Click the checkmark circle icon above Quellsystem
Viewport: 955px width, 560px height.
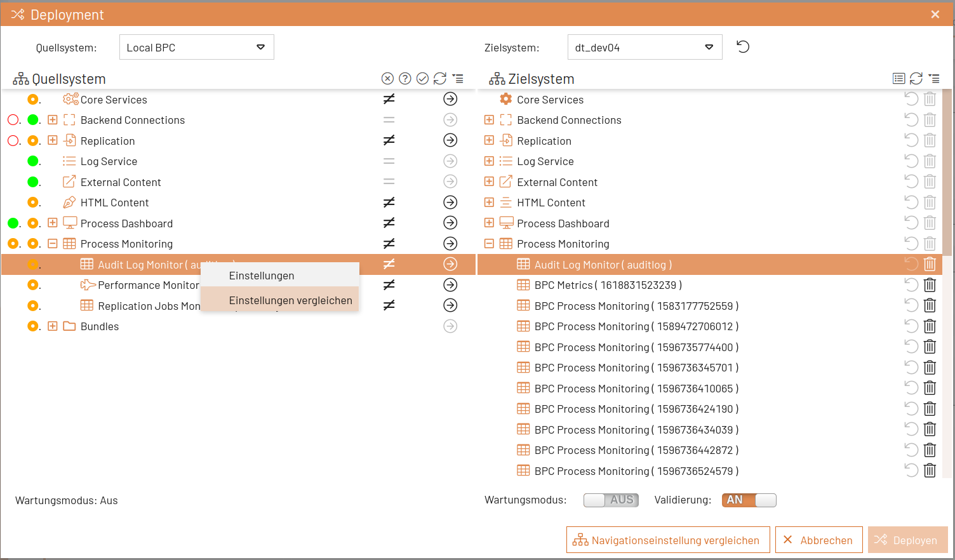pos(423,78)
